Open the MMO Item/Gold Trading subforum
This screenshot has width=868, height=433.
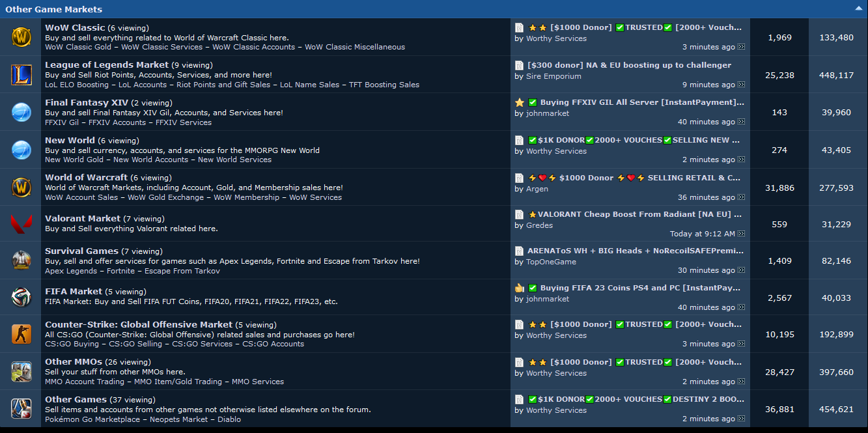coord(178,382)
